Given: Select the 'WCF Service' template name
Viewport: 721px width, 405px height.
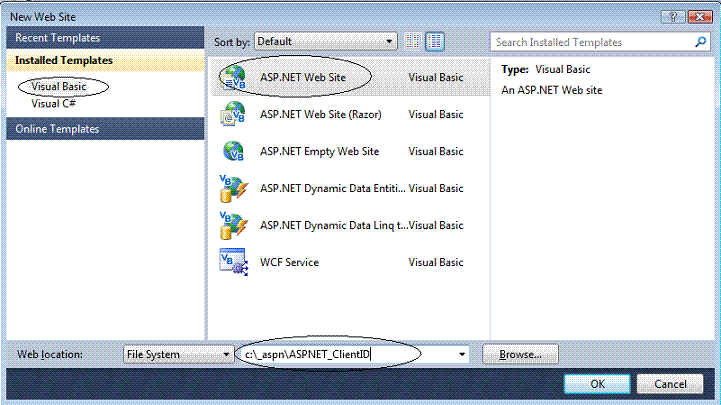Looking at the screenshot, I should (289, 262).
